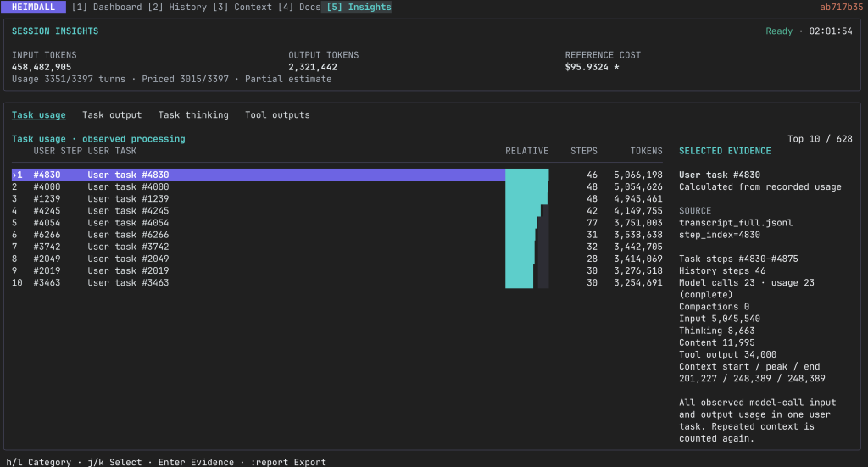
Task: Click the token count 4,945,461
Action: (x=637, y=198)
